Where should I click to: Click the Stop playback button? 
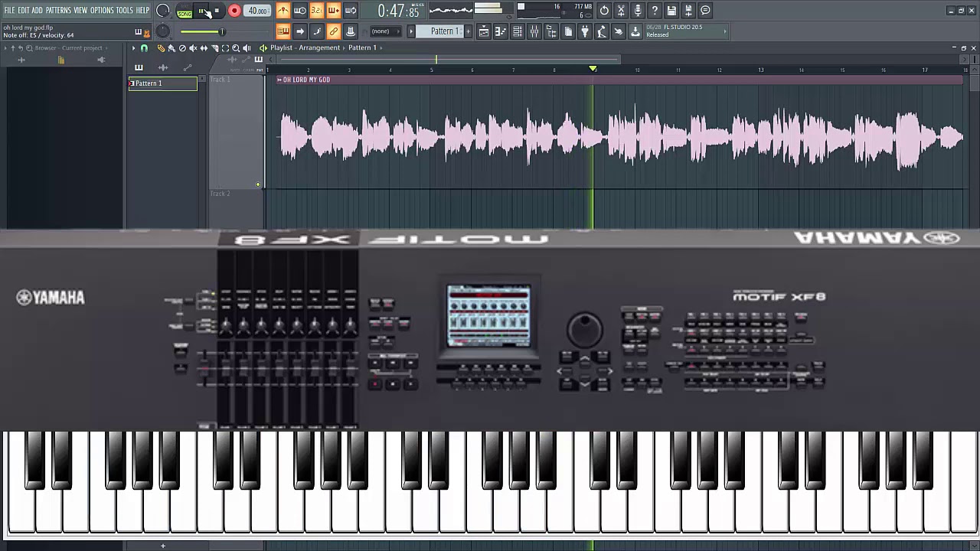pos(217,11)
